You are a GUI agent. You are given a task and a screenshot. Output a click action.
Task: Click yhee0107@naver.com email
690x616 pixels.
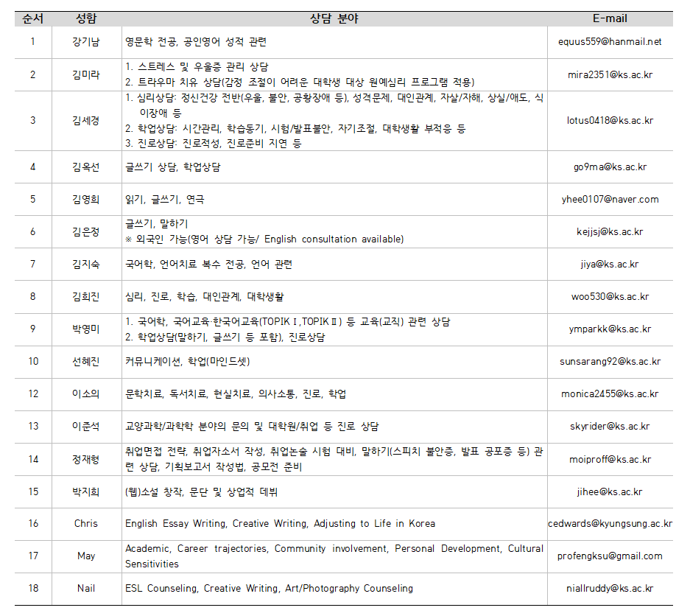point(610,200)
